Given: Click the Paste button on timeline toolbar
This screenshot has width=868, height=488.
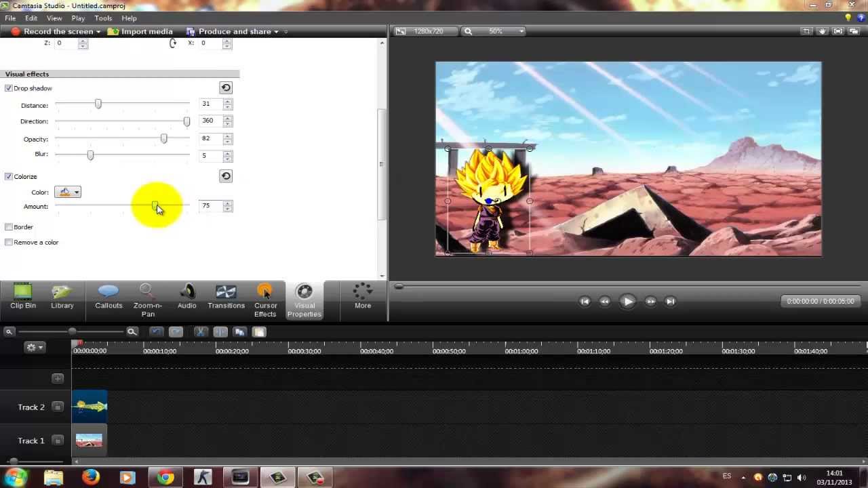Looking at the screenshot, I should [259, 331].
